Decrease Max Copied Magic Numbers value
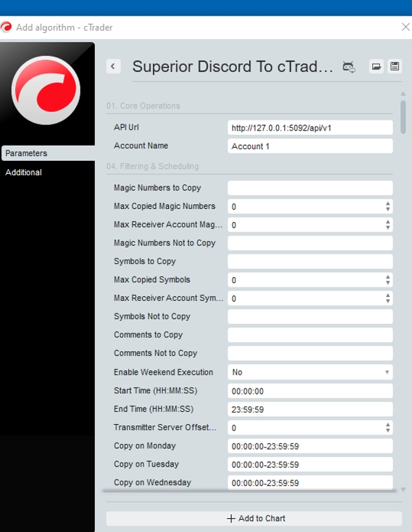Screen dimensions: 412x532 coord(387,210)
